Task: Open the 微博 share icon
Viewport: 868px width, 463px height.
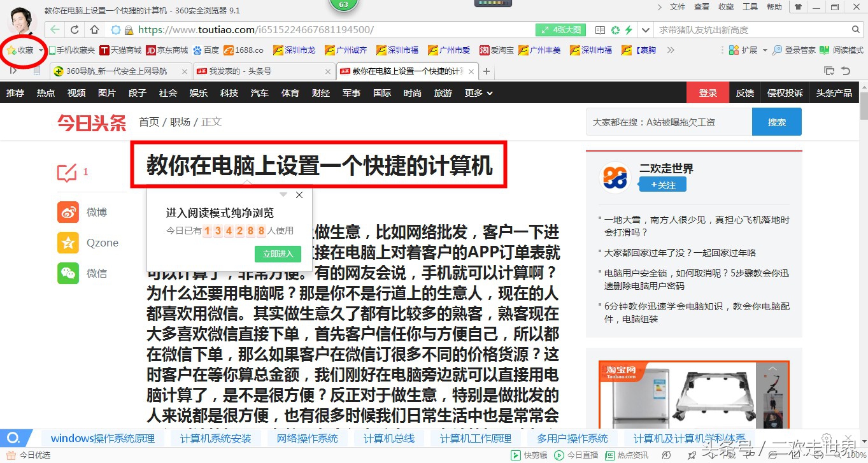Action: point(68,211)
